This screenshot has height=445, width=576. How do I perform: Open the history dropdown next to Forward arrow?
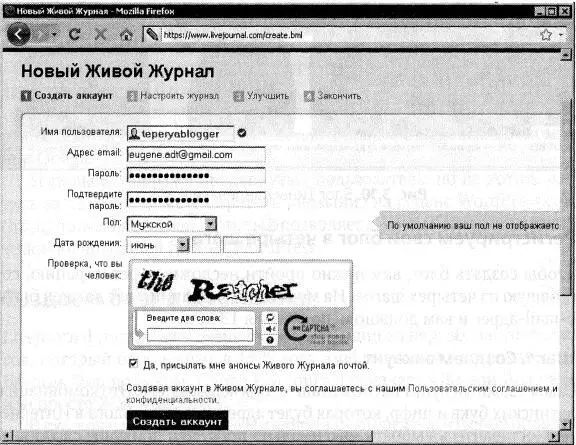point(54,35)
